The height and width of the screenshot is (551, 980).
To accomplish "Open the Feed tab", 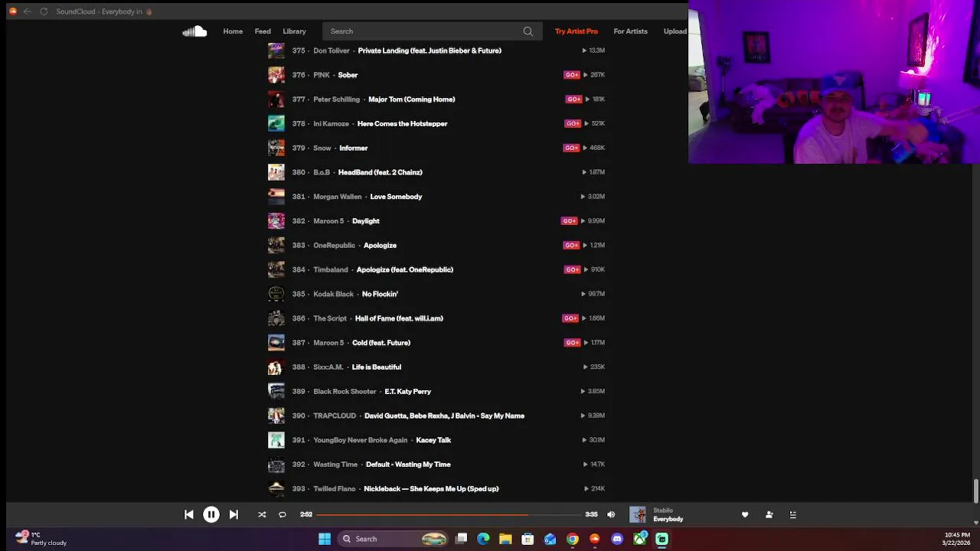I will tap(263, 31).
